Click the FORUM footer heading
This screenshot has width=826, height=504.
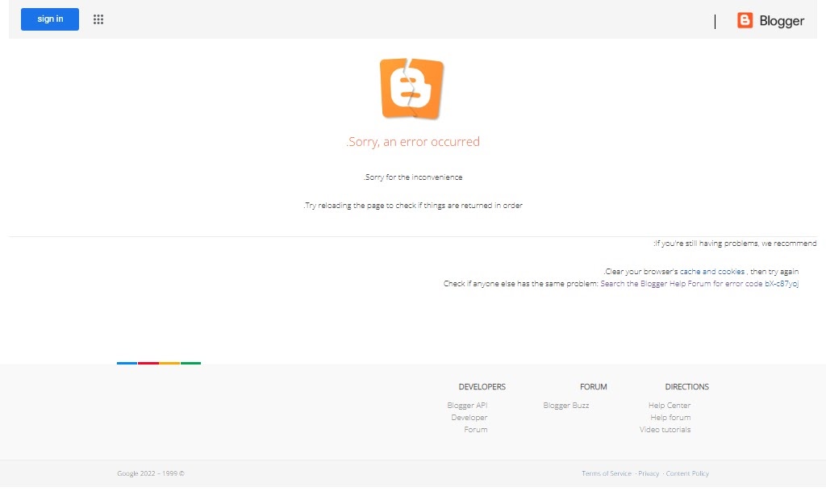594,387
